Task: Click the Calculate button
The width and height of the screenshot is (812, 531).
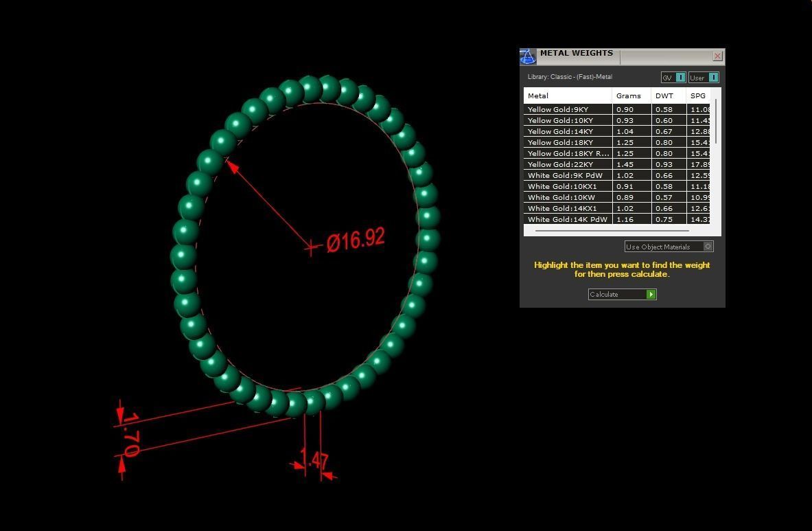Action: (x=622, y=294)
